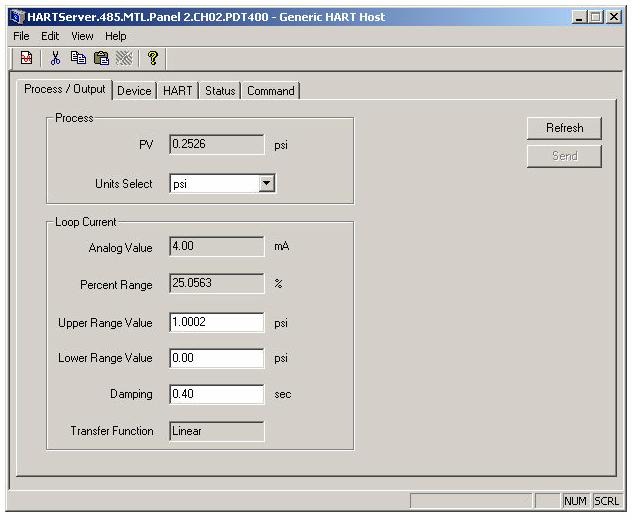Click the Process group label
632x520 pixels.
click(x=74, y=118)
